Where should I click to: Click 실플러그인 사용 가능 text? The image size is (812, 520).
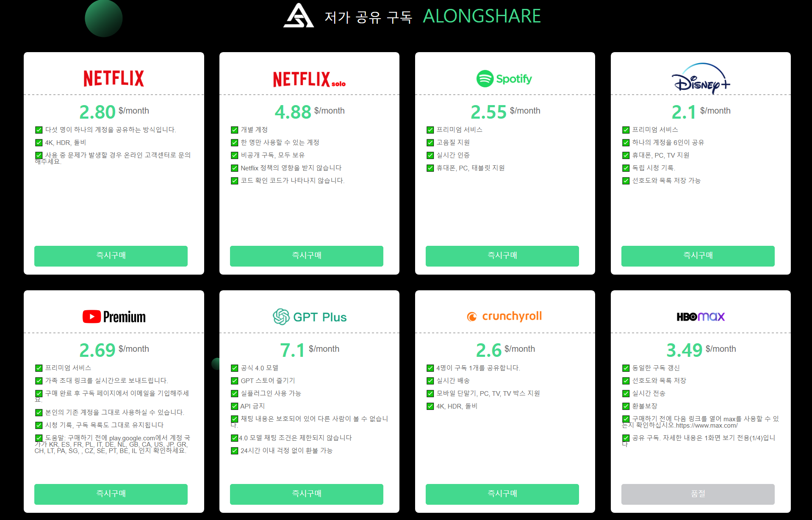pyautogui.click(x=271, y=393)
